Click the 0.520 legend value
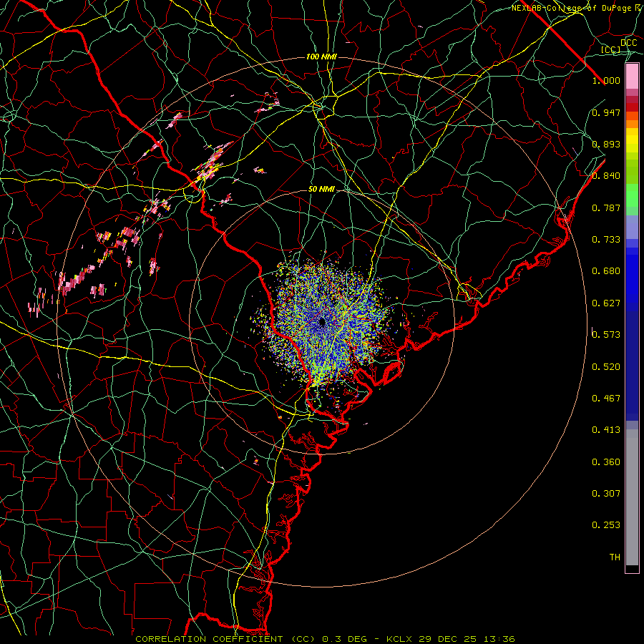The image size is (644, 644). pyautogui.click(x=606, y=367)
